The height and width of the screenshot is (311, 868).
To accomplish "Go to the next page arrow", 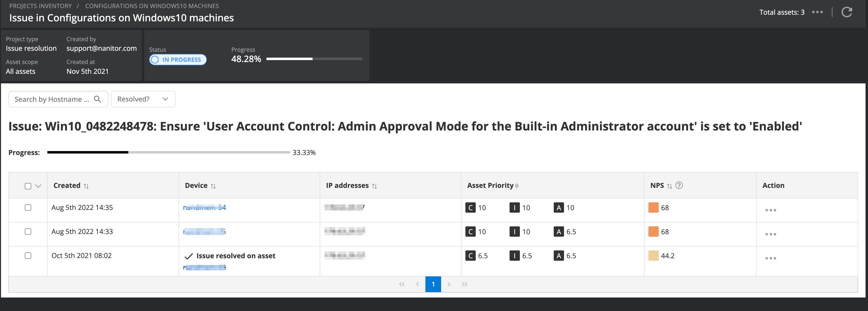I will coord(449,284).
